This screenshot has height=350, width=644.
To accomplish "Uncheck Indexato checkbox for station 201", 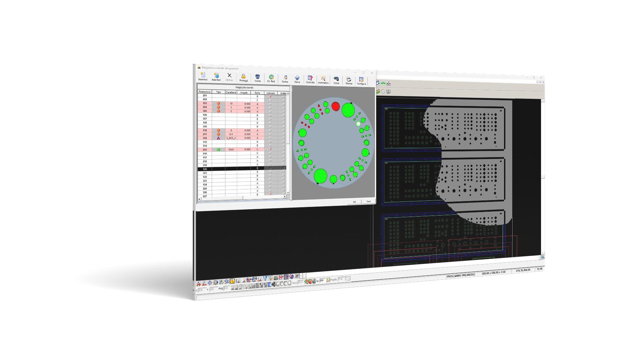I will tap(271, 96).
